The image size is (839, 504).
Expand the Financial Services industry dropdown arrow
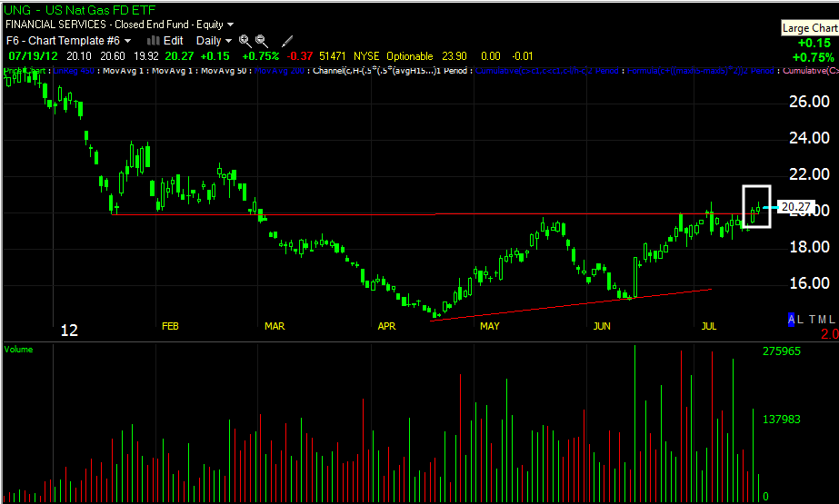click(x=231, y=25)
